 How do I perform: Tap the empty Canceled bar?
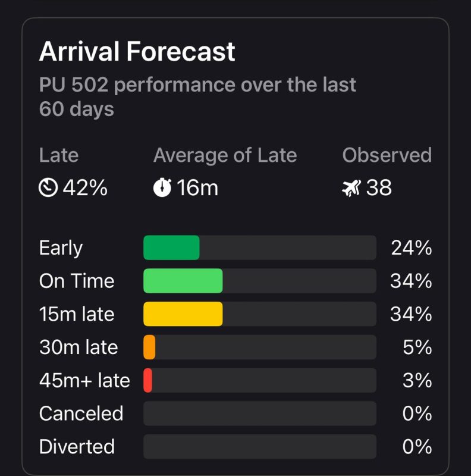260,414
